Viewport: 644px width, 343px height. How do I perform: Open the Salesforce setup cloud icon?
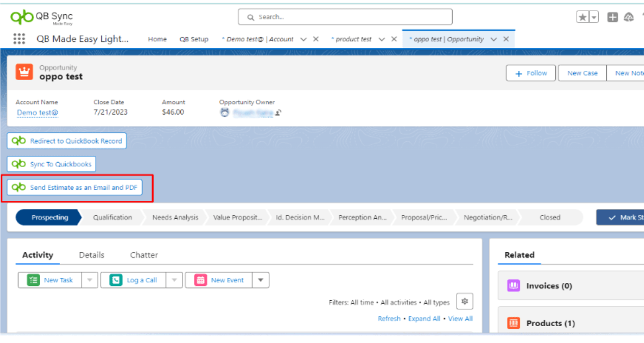click(x=629, y=17)
